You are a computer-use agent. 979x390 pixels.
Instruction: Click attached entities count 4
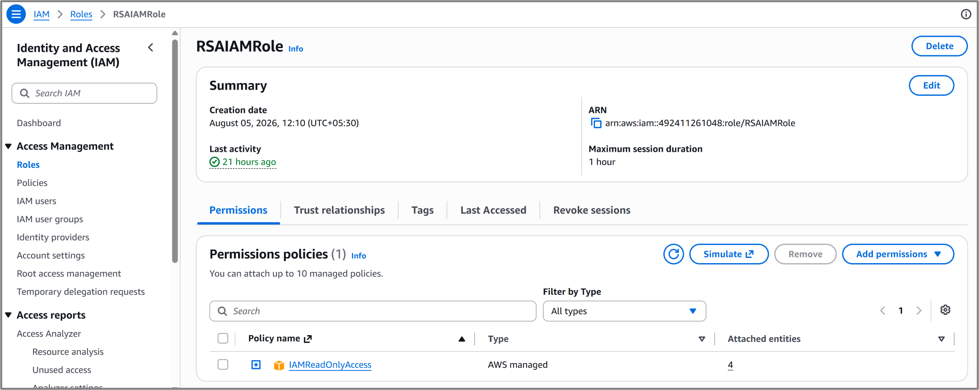tap(730, 365)
